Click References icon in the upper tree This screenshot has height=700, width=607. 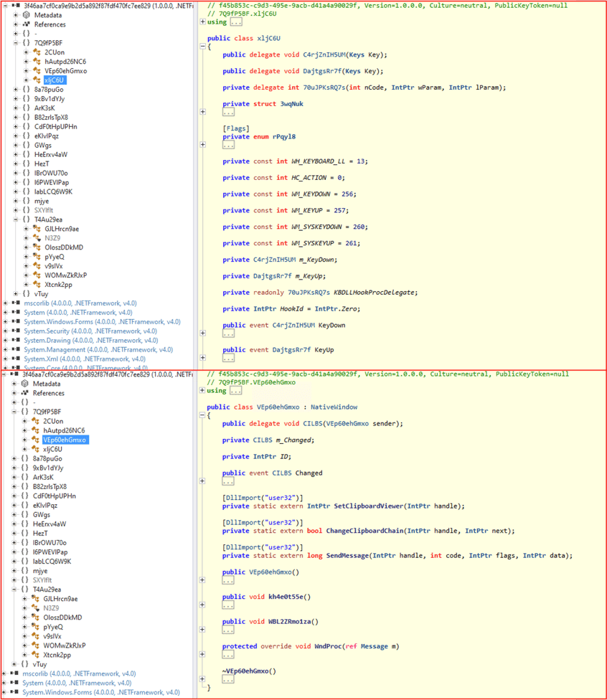(x=27, y=24)
